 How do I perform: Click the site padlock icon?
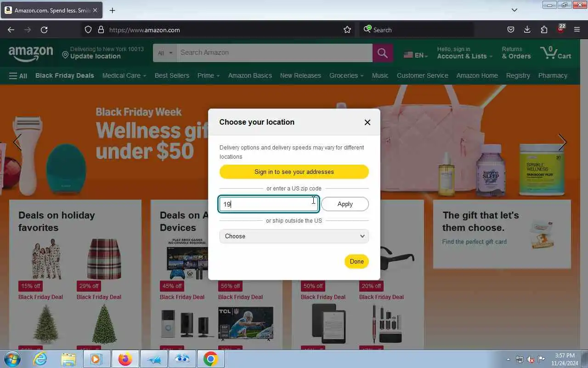tap(101, 30)
